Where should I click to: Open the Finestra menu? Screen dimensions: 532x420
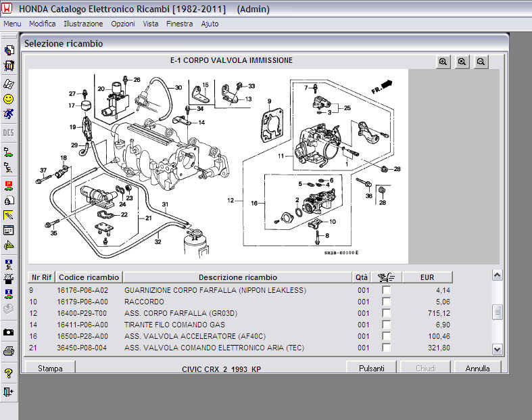pos(180,24)
